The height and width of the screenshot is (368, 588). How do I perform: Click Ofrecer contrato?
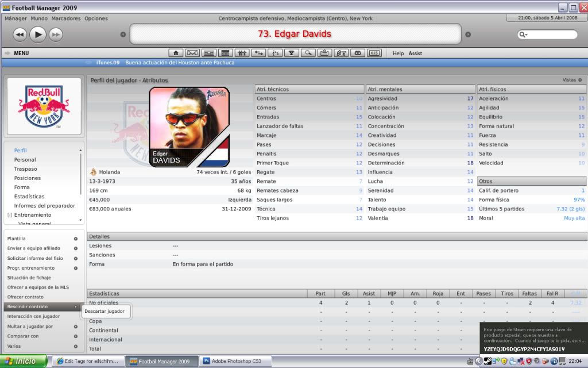(x=25, y=297)
